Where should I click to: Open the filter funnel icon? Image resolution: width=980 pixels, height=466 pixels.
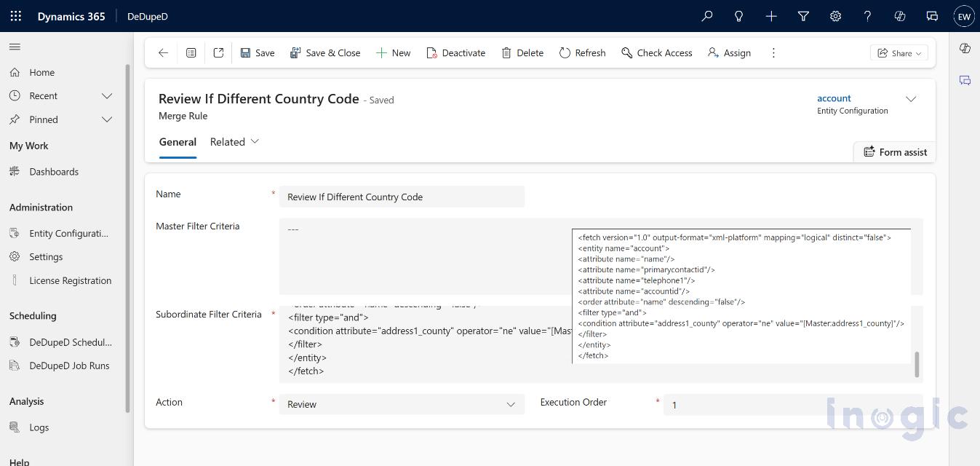(x=803, y=16)
